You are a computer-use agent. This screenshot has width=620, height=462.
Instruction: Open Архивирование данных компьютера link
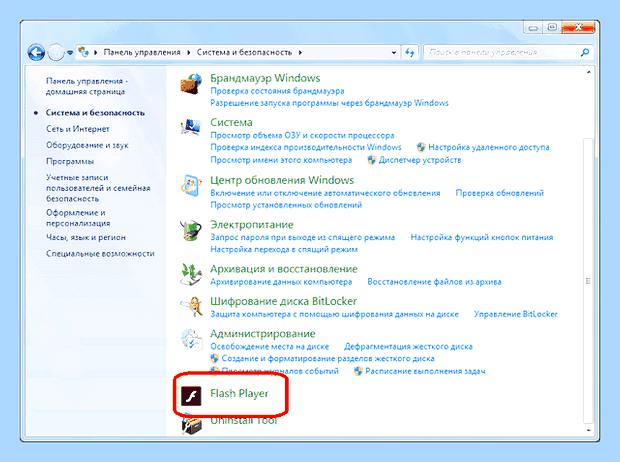tap(281, 282)
